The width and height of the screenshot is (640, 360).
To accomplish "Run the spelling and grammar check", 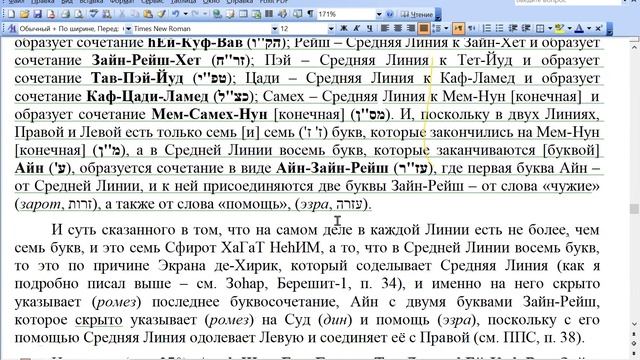I will point(94,14).
